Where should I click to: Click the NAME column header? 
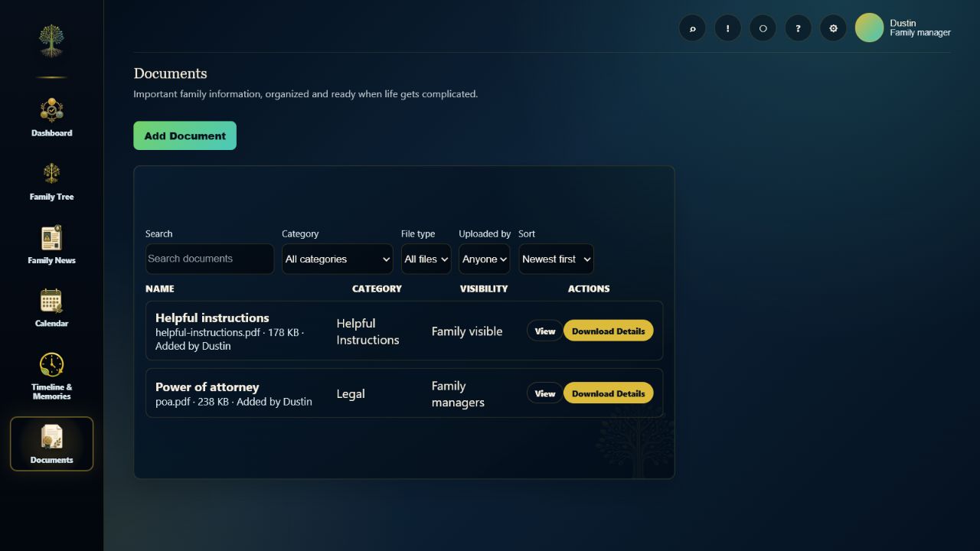coord(159,289)
